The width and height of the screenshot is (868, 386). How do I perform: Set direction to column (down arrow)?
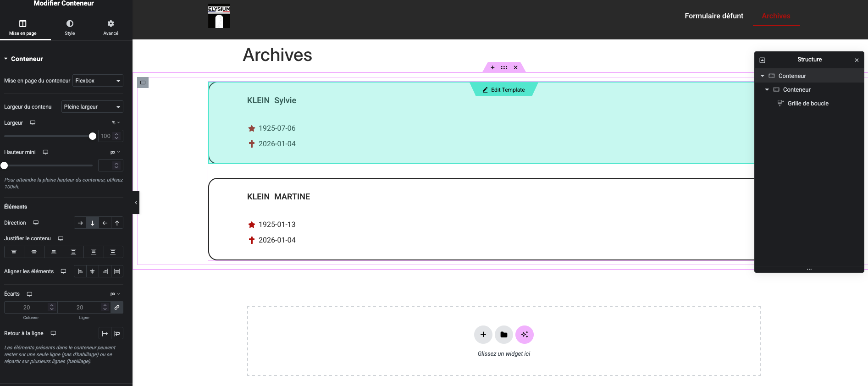pos(93,223)
